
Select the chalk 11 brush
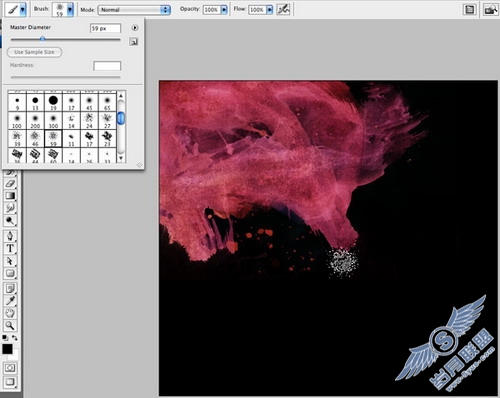tap(71, 138)
